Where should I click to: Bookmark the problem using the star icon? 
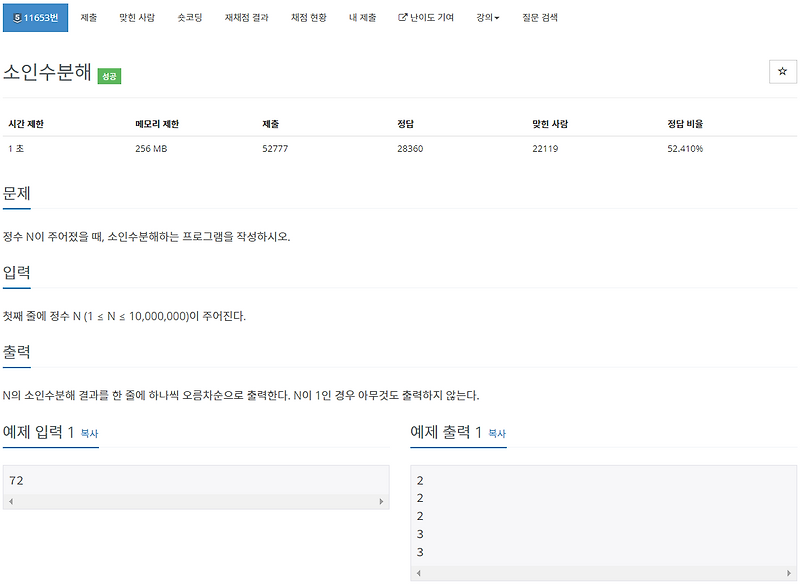click(783, 71)
